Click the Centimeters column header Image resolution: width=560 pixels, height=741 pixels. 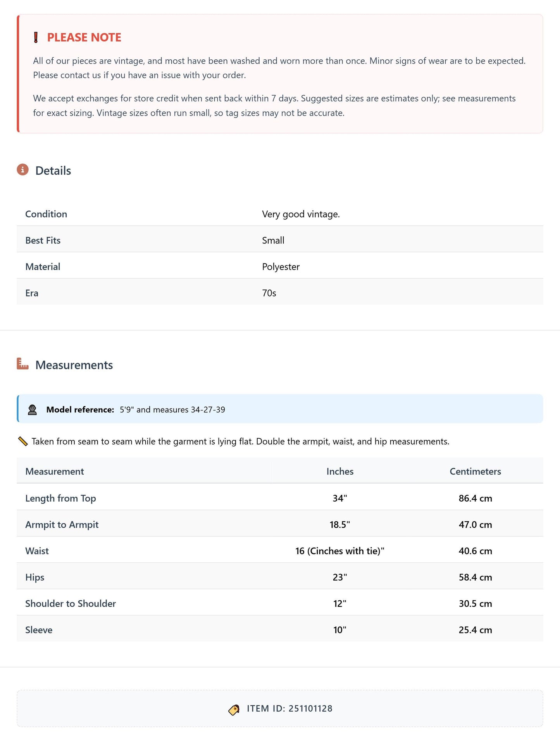tap(475, 471)
